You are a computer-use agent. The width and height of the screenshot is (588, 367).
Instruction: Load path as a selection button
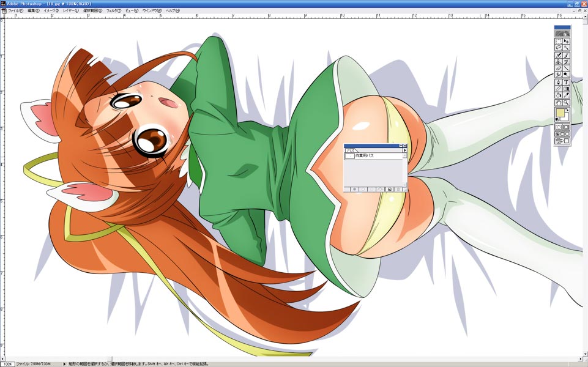[x=371, y=189]
